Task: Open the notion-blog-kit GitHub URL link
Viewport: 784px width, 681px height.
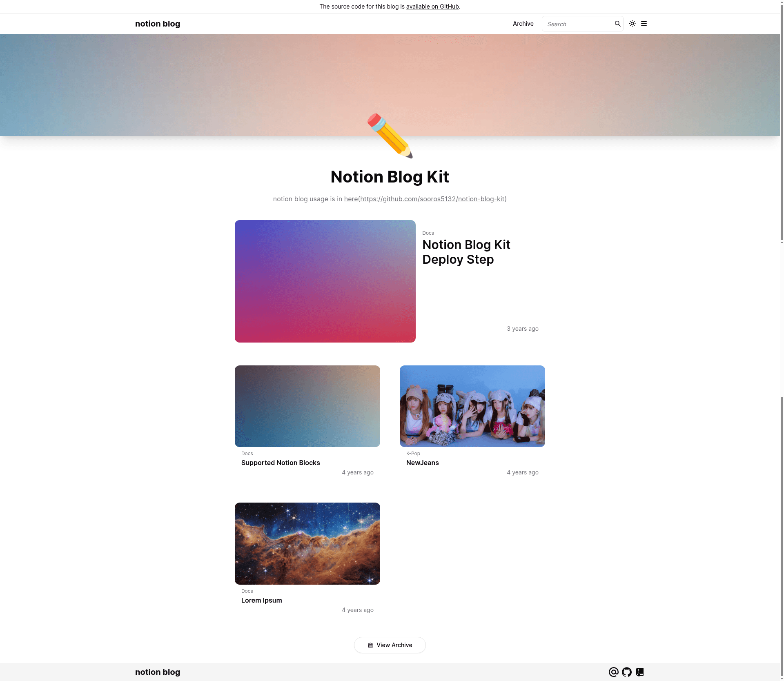Action: click(432, 199)
